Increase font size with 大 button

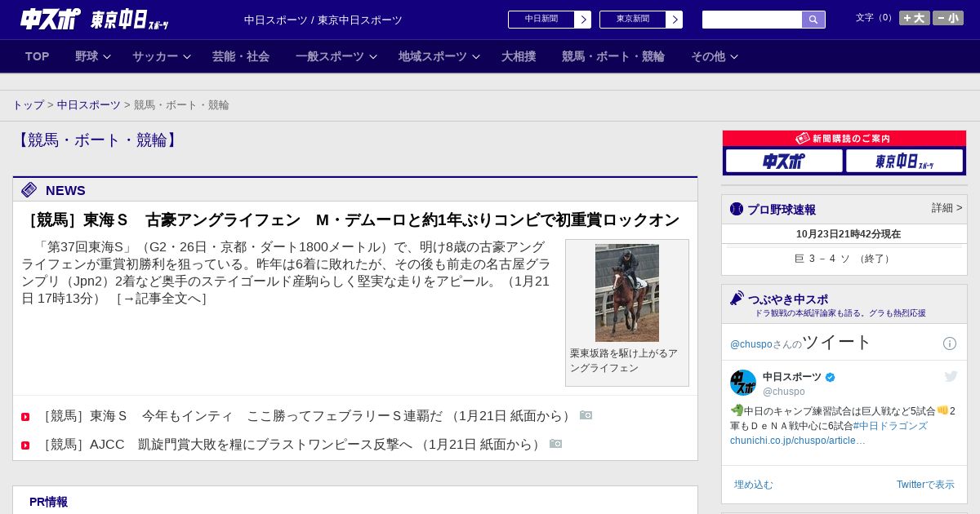click(x=915, y=18)
